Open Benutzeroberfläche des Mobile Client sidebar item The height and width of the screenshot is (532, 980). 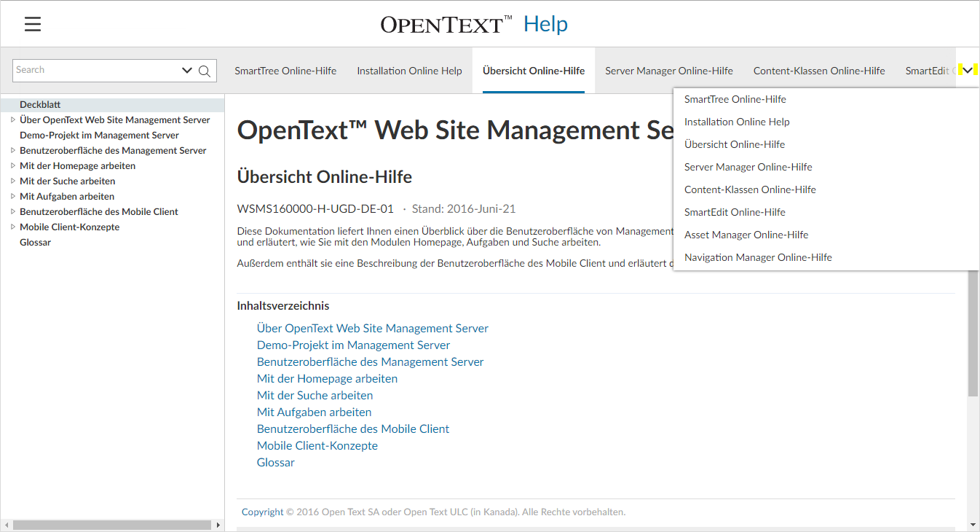(x=99, y=212)
